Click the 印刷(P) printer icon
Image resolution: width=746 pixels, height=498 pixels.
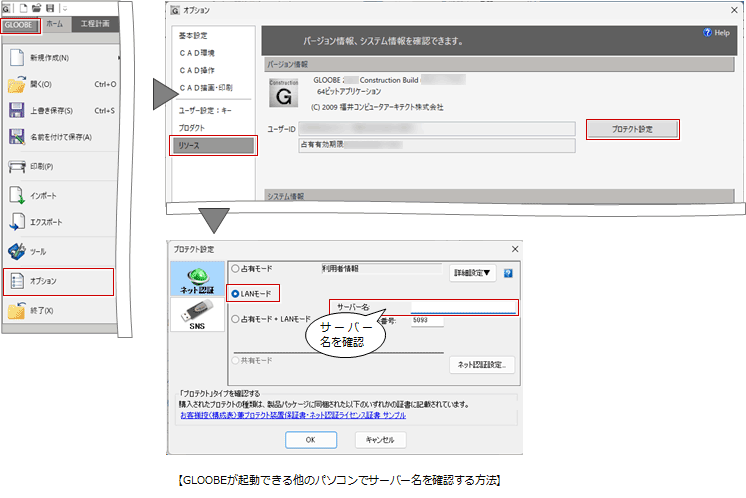click(x=17, y=166)
